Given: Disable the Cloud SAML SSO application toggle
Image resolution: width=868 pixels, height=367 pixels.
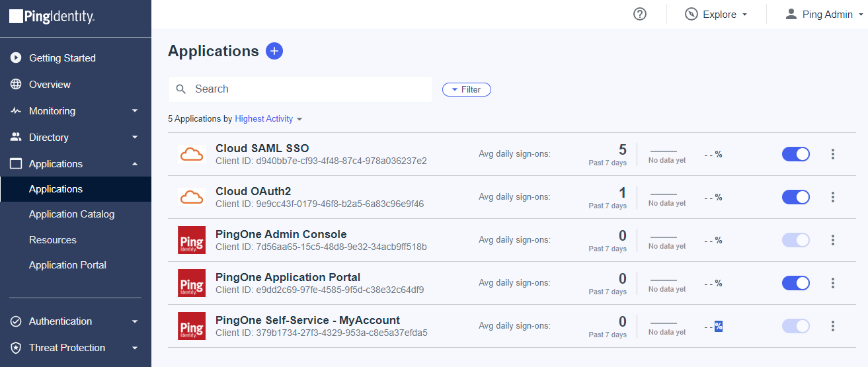Looking at the screenshot, I should pos(795,154).
